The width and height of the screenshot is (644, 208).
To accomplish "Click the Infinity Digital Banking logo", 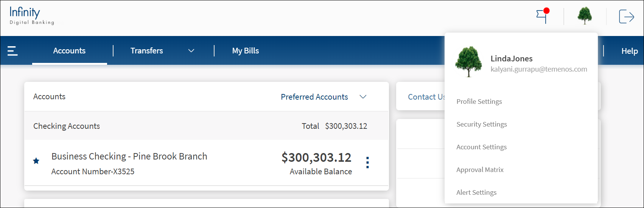I will click(32, 16).
